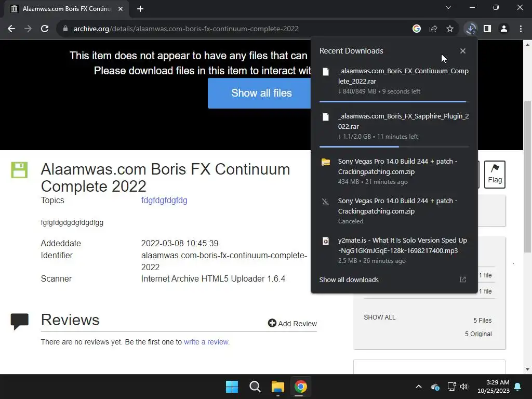
Task: Click the Continuum rar download progress bar
Action: [x=394, y=101]
